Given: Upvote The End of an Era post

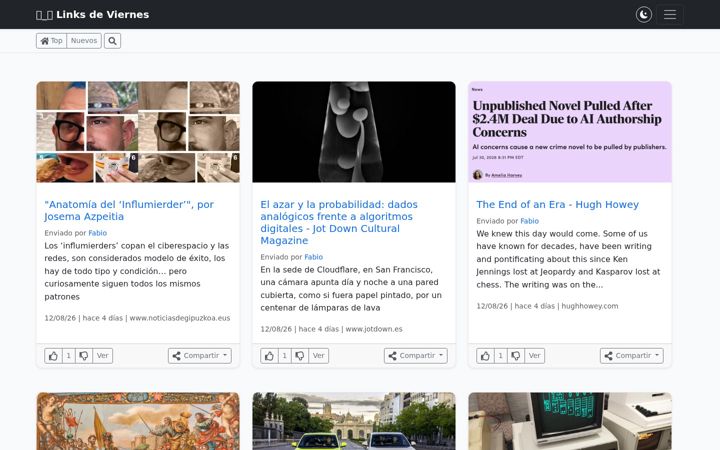Looking at the screenshot, I should 485,356.
